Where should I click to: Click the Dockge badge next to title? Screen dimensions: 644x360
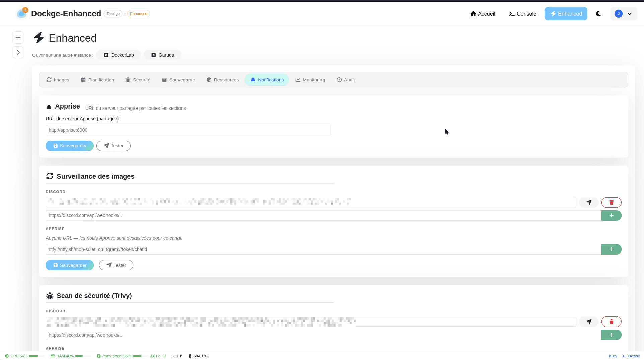113,14
